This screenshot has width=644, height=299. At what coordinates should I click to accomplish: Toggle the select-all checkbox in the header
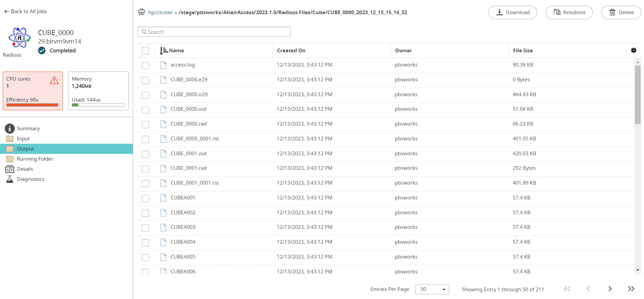[146, 51]
